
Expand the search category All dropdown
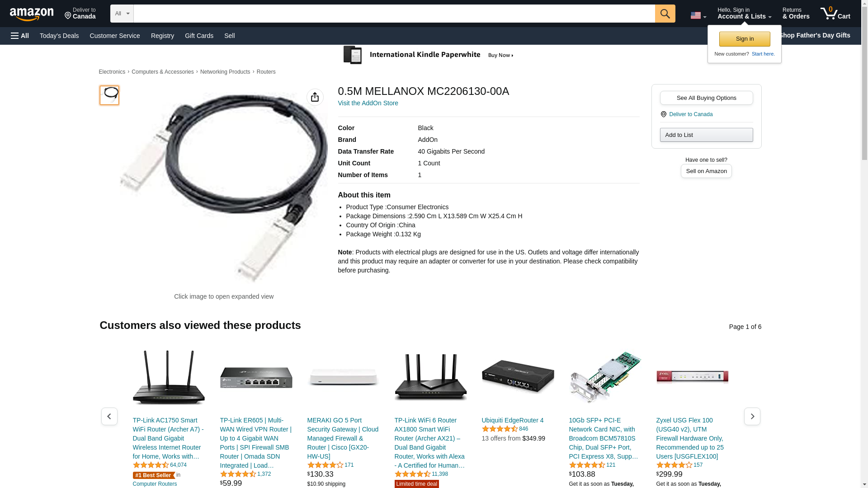pos(122,14)
